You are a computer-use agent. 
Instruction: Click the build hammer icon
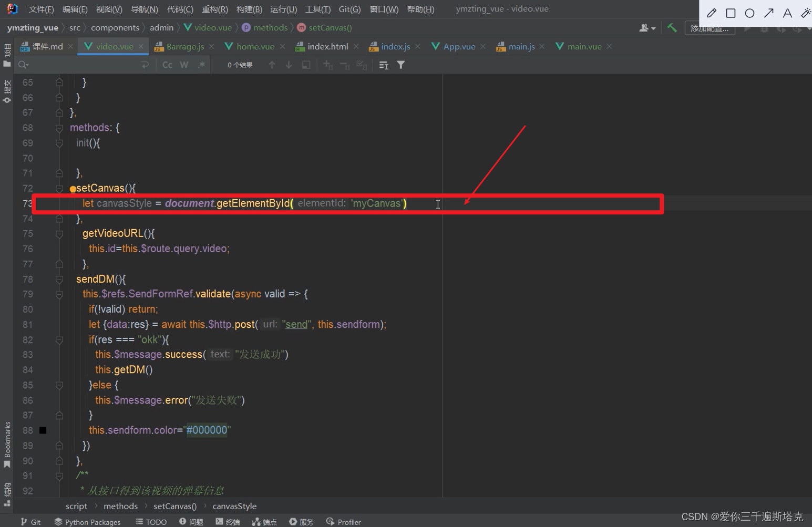(672, 27)
